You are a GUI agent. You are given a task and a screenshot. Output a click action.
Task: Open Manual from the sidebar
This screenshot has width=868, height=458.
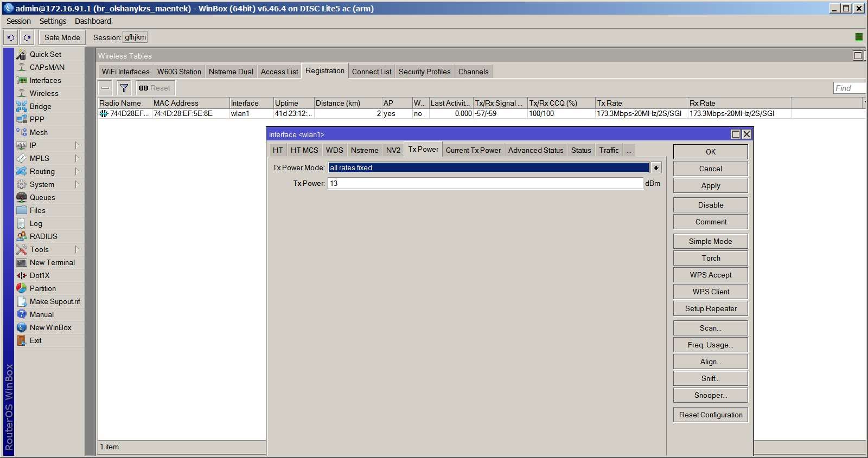tap(42, 314)
